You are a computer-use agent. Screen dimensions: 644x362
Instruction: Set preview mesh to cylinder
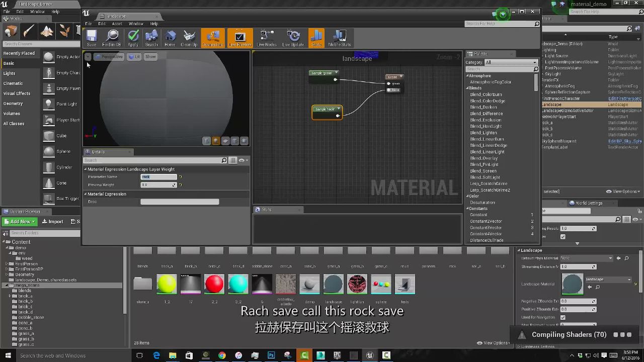207,141
